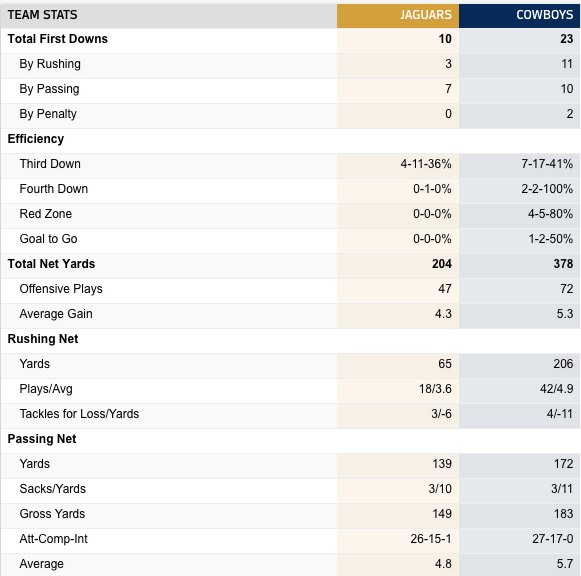581x576 pixels.
Task: Click the Gross Yards row label
Action: click(x=52, y=514)
